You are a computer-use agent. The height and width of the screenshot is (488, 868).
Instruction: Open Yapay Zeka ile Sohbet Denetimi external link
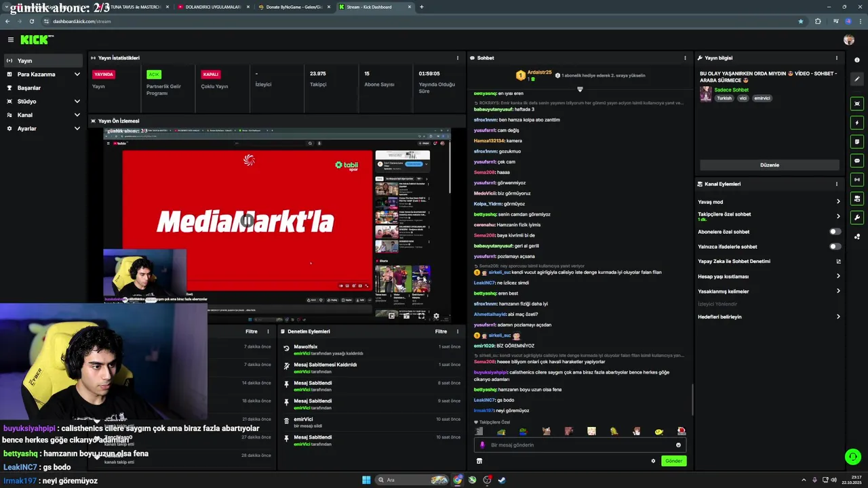(838, 261)
